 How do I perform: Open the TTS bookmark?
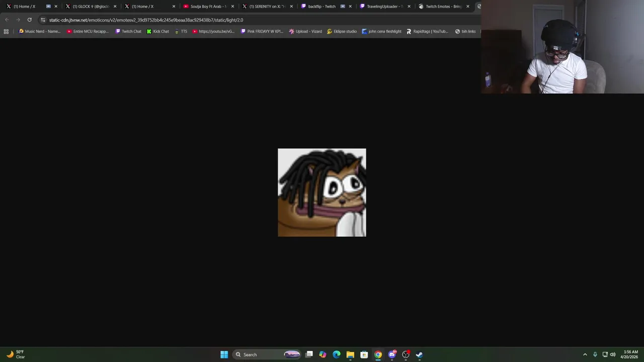(x=181, y=31)
